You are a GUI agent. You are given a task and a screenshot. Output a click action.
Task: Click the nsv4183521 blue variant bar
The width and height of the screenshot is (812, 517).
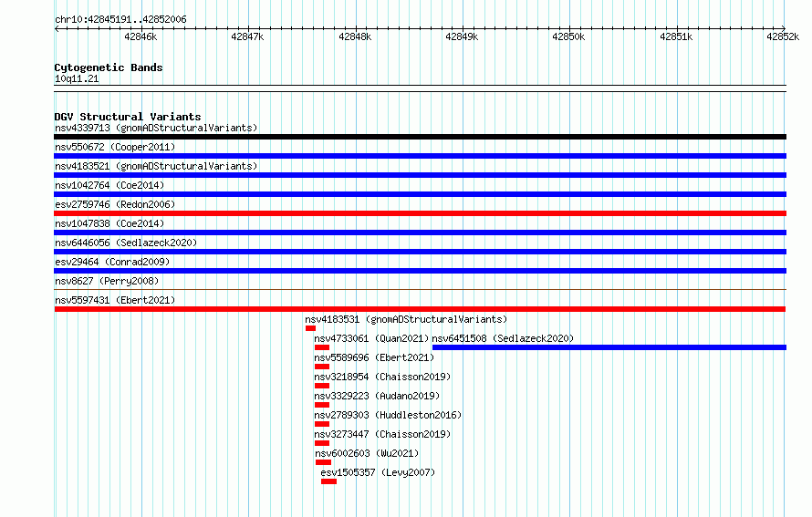click(420, 175)
